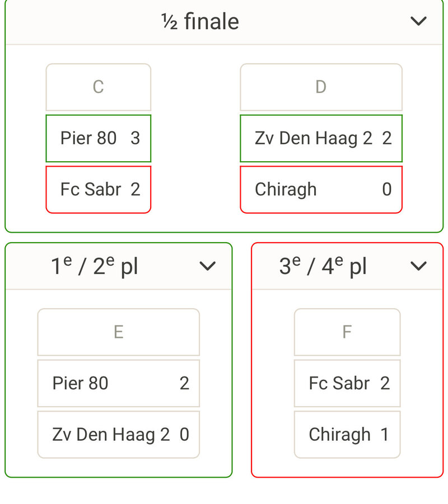Open match E details

(118, 332)
